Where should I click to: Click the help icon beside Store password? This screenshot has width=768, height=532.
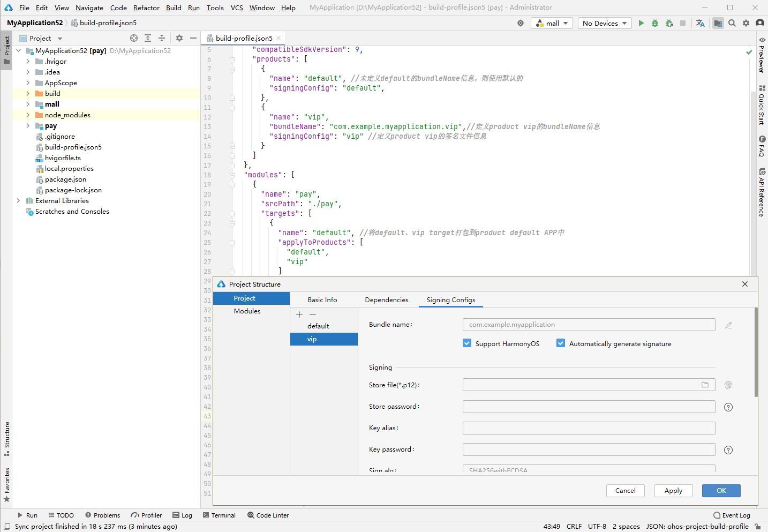(x=728, y=407)
